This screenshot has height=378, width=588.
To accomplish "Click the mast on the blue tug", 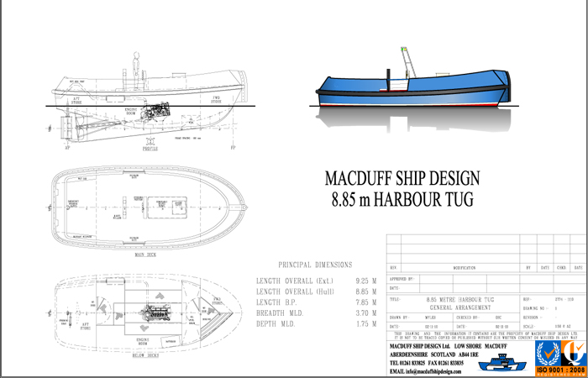I will pyautogui.click(x=409, y=62).
